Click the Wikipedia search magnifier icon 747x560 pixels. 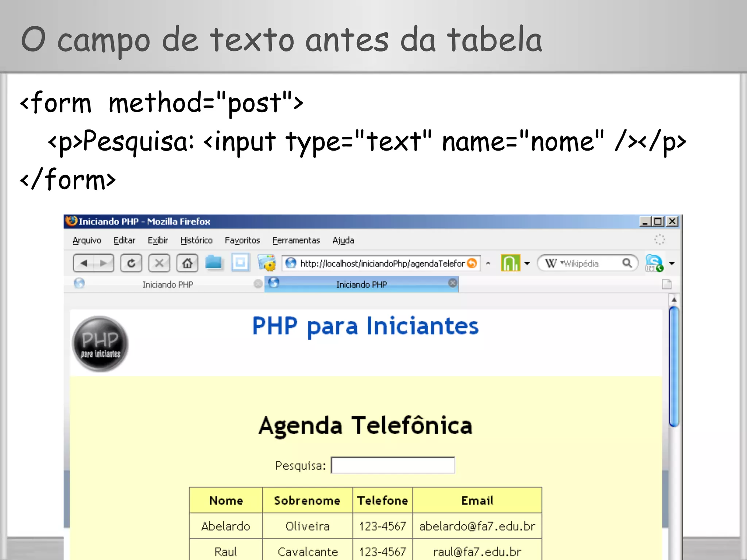click(627, 263)
